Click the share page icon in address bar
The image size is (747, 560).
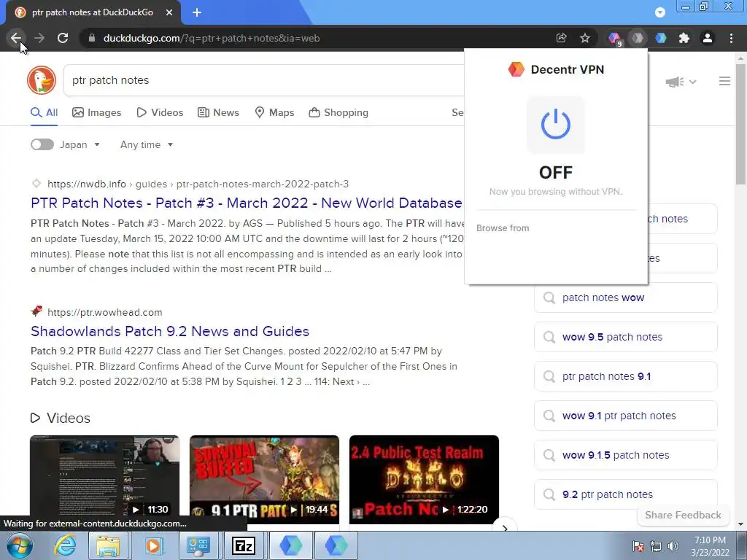point(561,38)
